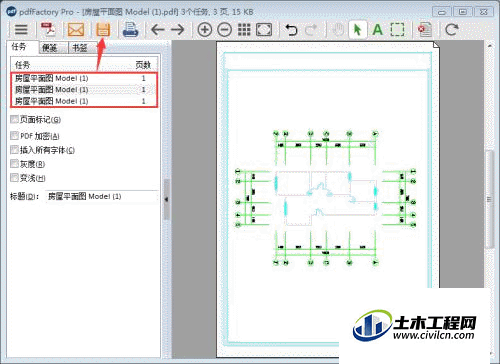Zoom in with plus icon

pos(205,30)
